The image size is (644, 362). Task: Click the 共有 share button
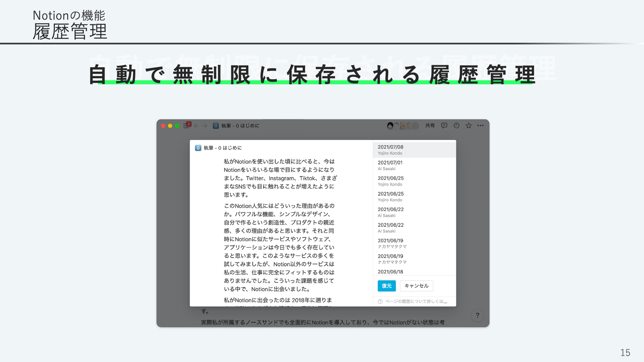[x=430, y=125]
